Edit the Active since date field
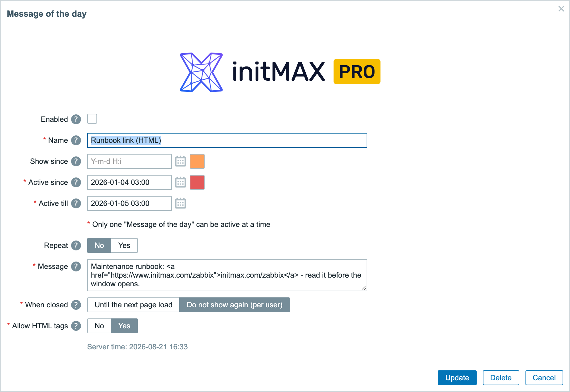Screen dimensions: 570x392 click(130, 182)
